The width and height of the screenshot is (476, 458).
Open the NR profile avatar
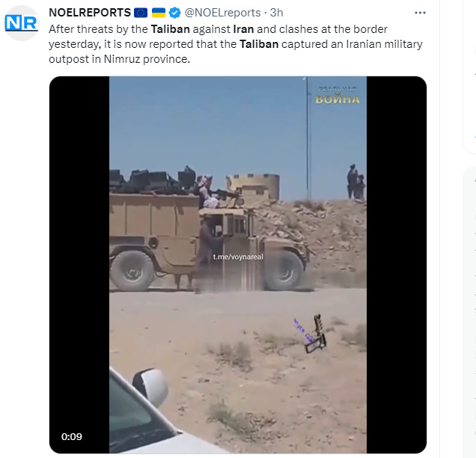(21, 23)
